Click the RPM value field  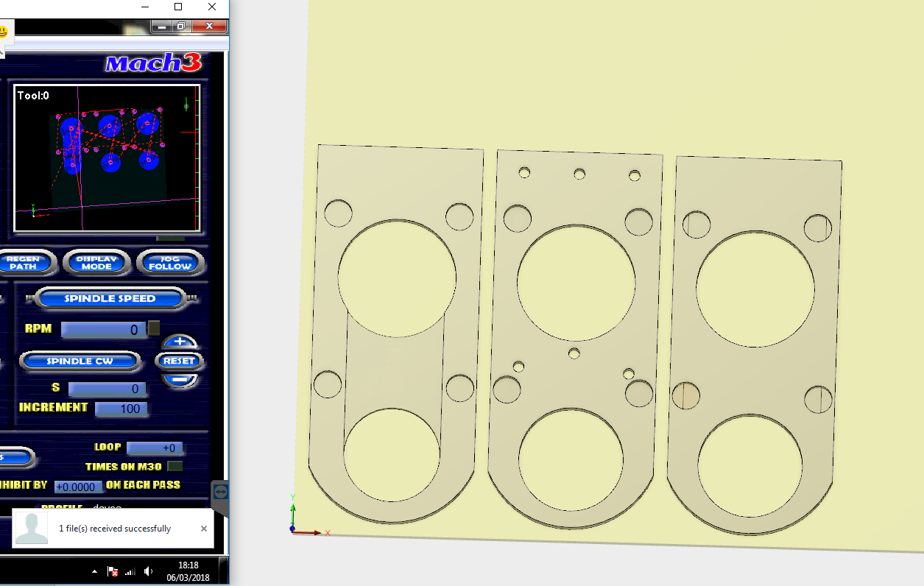coord(104,329)
